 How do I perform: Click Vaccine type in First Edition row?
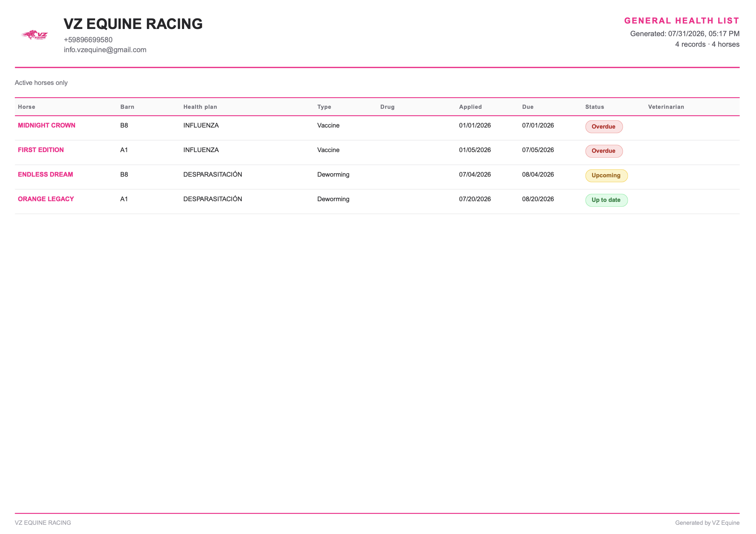pyautogui.click(x=328, y=150)
